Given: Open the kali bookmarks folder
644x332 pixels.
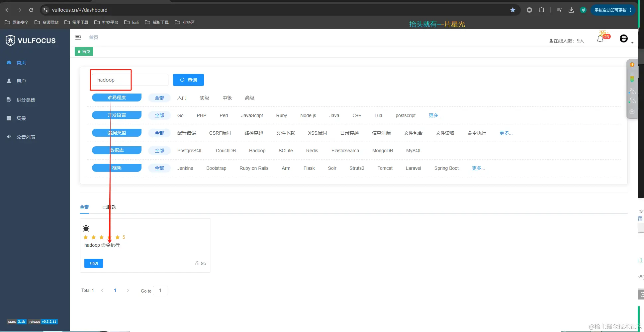Looking at the screenshot, I should (132, 23).
